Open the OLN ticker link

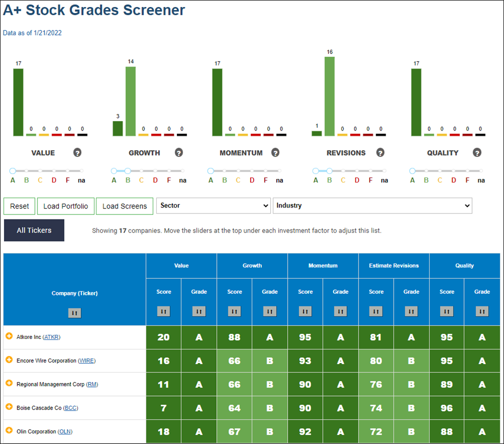[65, 431]
